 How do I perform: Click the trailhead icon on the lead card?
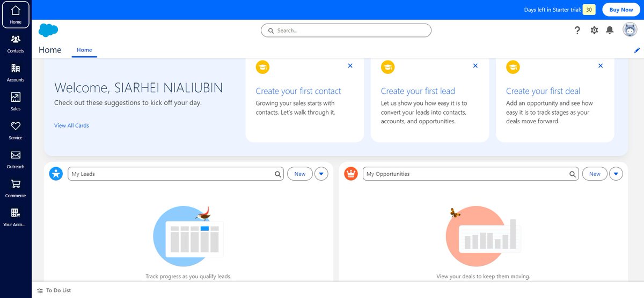(x=387, y=67)
